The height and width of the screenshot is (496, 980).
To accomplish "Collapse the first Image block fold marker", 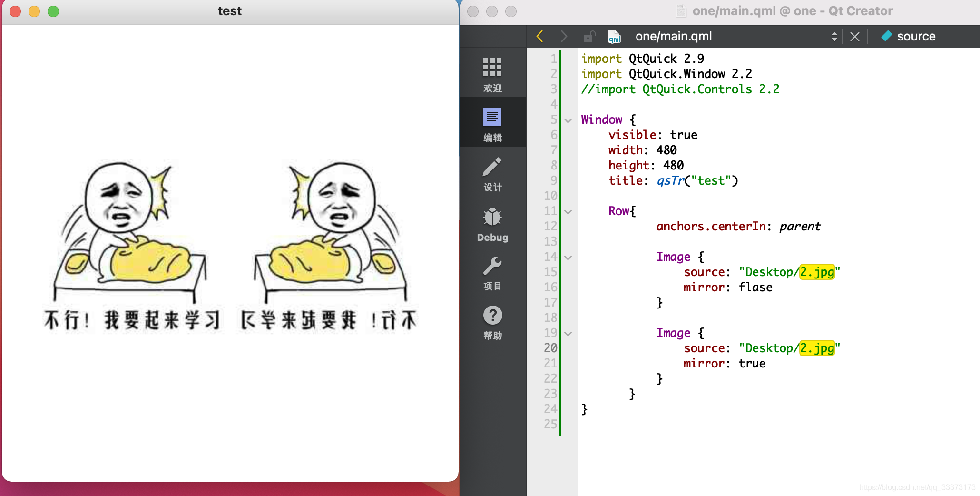I will 568,258.
